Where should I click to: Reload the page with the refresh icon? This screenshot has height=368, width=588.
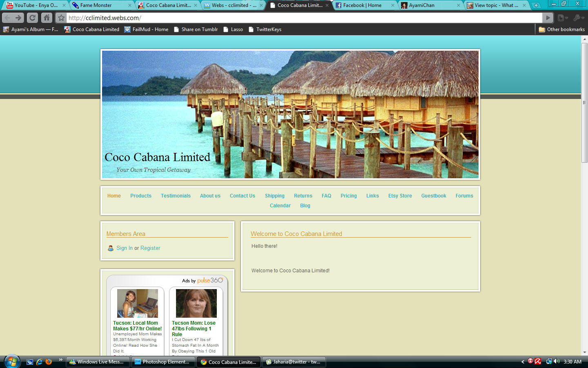pos(32,18)
